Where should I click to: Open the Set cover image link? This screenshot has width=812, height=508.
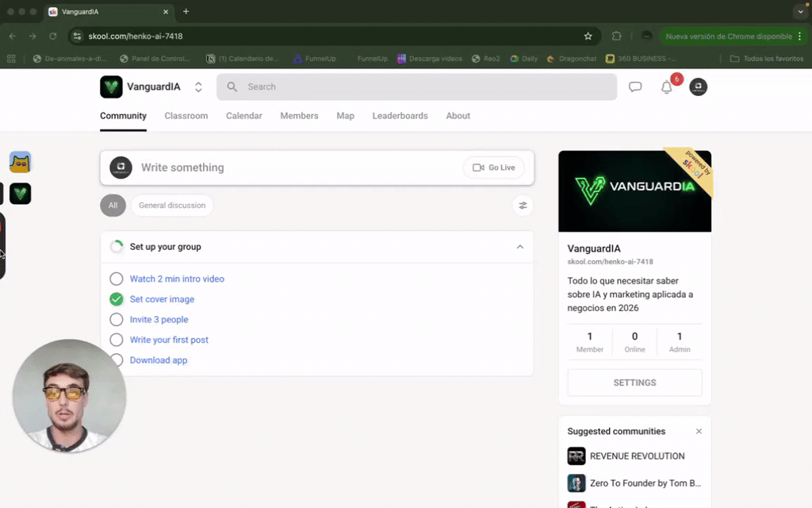click(162, 299)
